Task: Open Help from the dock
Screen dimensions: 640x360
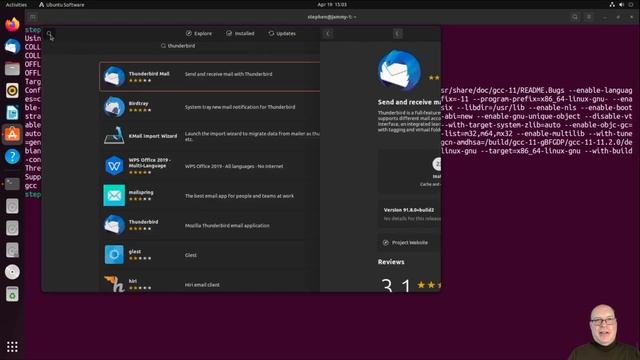Action: pos(12,156)
